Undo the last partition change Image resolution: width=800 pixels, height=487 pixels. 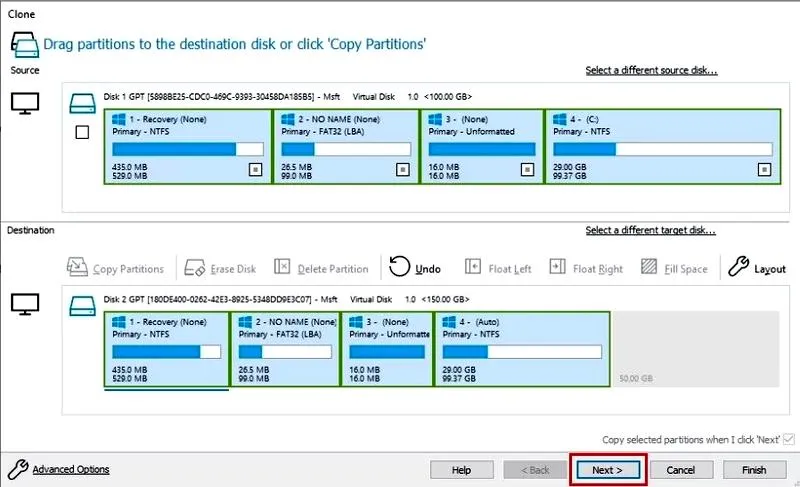414,267
